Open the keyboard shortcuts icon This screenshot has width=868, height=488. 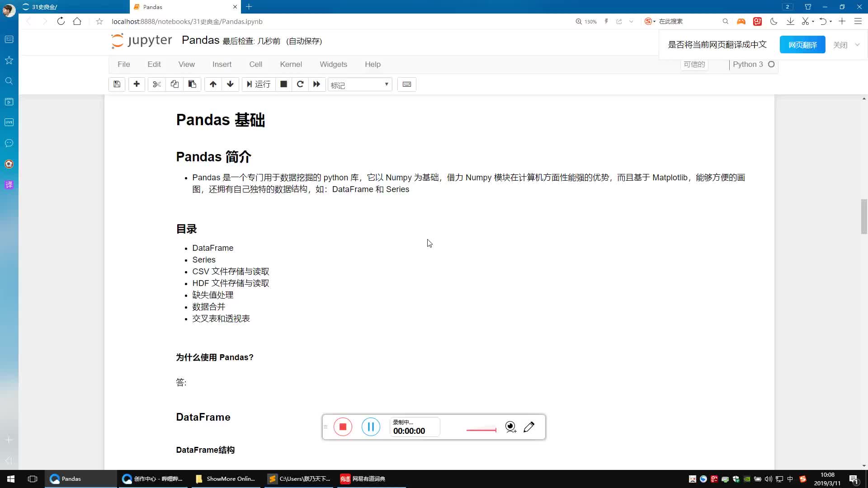[x=406, y=84]
